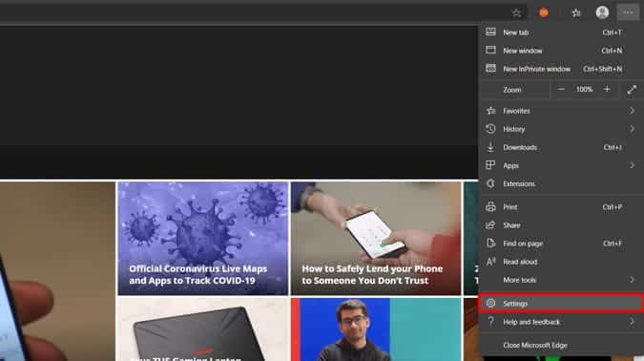Open Settings menu entry

coord(561,304)
